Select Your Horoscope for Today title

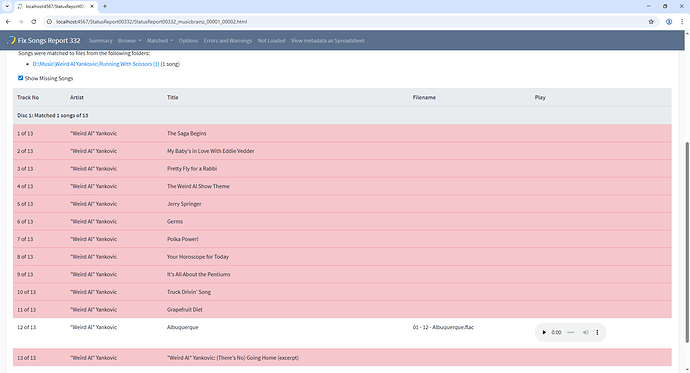198,256
